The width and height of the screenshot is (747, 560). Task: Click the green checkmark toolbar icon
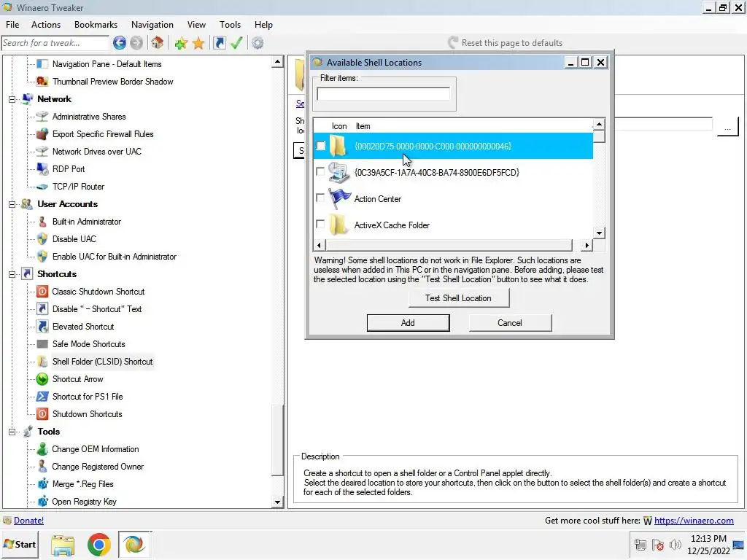pos(236,43)
